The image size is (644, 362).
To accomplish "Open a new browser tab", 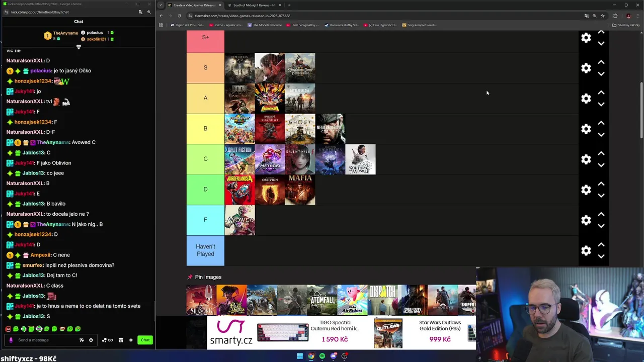I will (x=289, y=5).
